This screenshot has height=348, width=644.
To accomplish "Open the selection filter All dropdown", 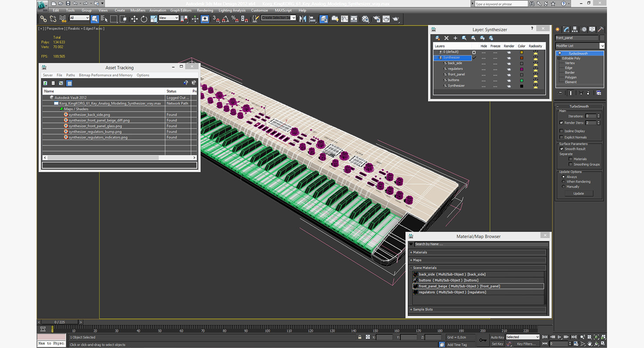I will 79,18.
